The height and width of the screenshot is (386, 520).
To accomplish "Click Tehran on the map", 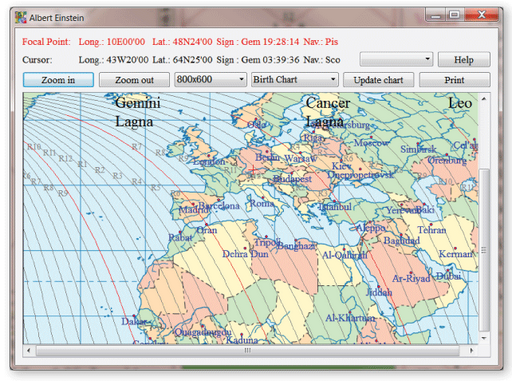I will coord(432,230).
